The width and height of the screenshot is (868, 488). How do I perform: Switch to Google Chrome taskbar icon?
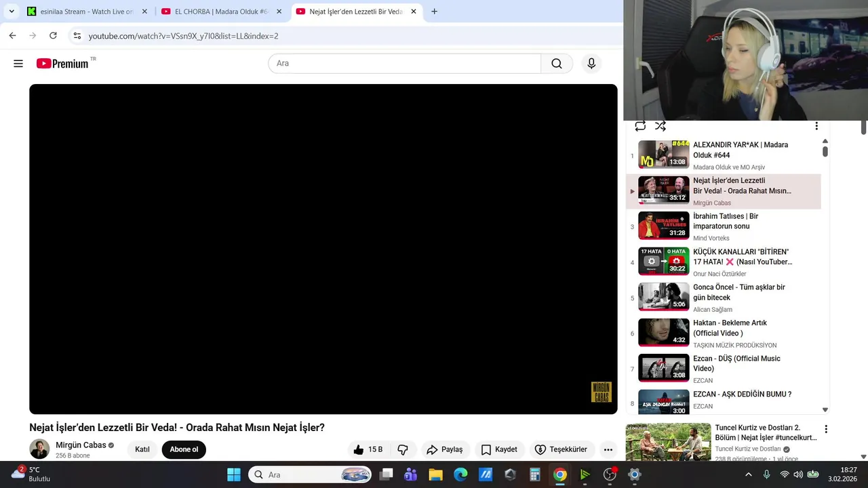560,474
